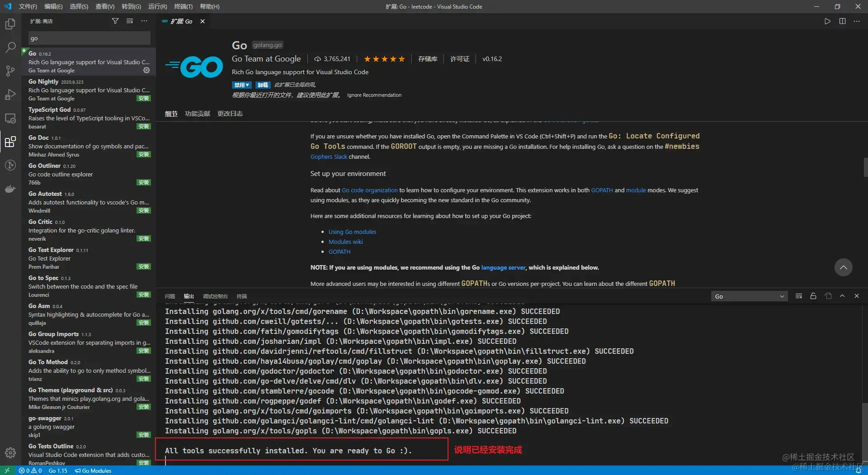Click the 卸载 uninstall button
This screenshot has height=475, width=868.
pyautogui.click(x=263, y=85)
